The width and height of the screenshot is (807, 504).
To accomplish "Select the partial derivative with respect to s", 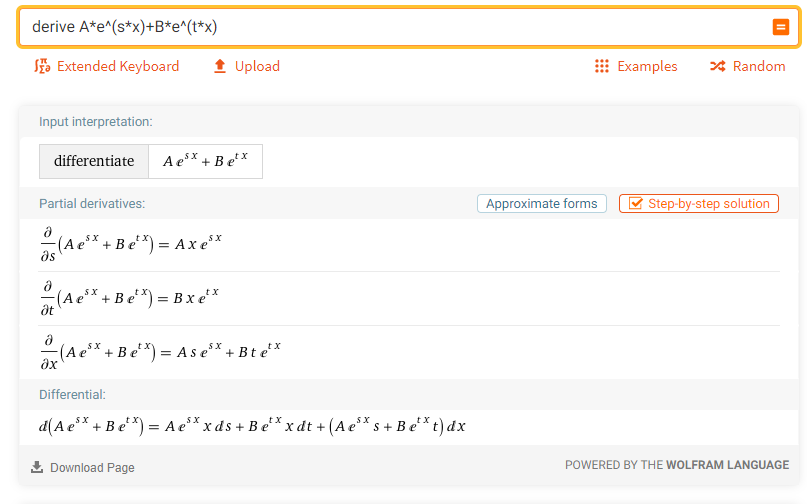I will pos(130,244).
